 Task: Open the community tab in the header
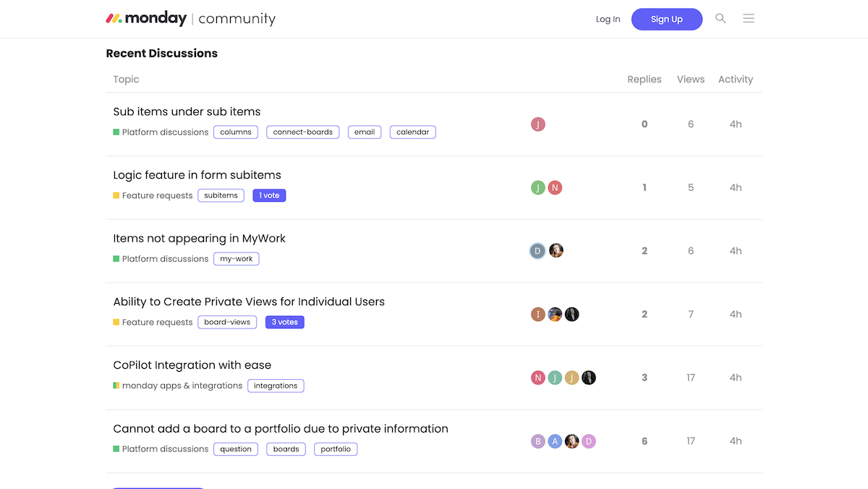237,20
